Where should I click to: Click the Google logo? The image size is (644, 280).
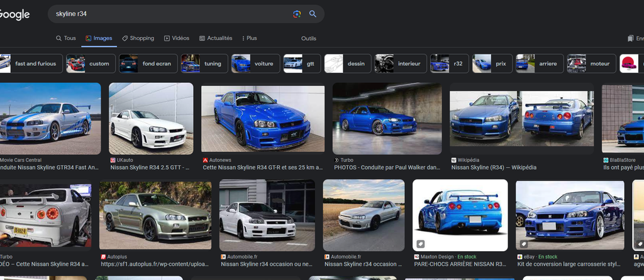tap(14, 14)
